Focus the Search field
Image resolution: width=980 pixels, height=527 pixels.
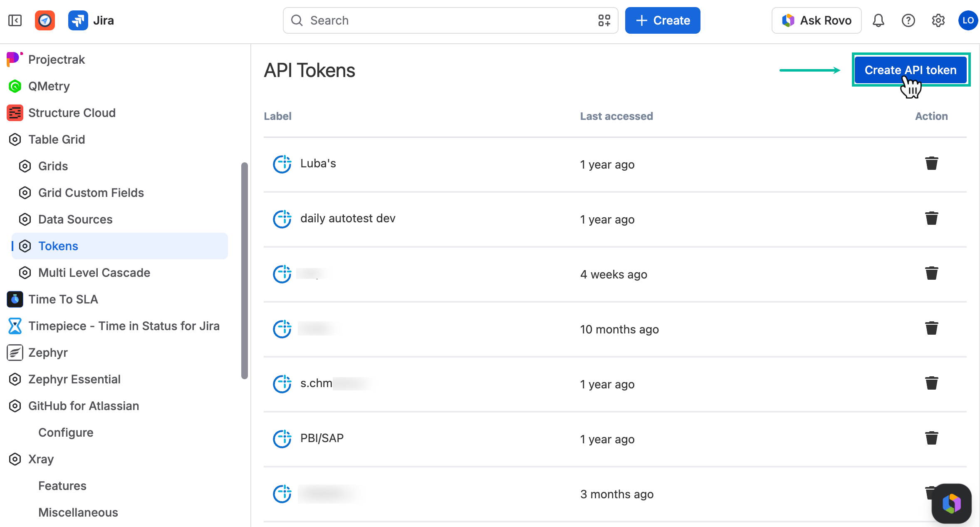click(x=450, y=20)
